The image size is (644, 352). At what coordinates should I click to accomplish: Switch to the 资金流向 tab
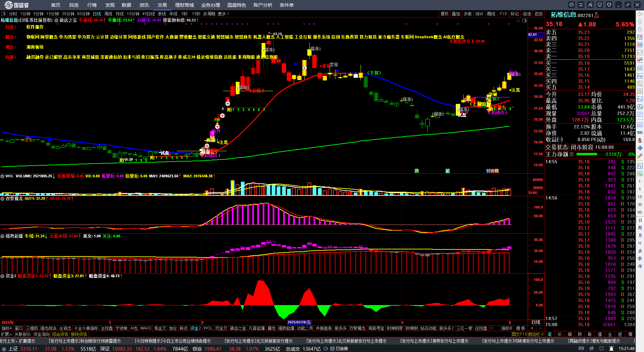pyautogui.click(x=41, y=334)
